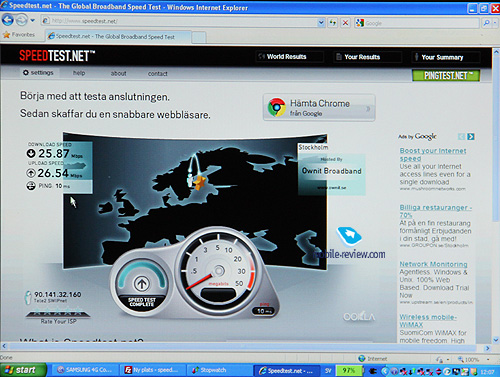
Task: Open the Favorites star button
Action: pos(19,35)
